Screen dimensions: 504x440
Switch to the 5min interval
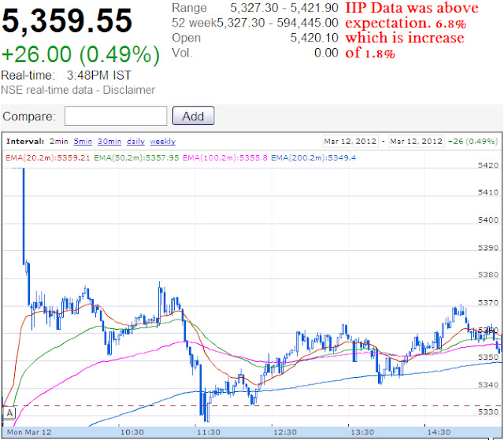point(83,142)
